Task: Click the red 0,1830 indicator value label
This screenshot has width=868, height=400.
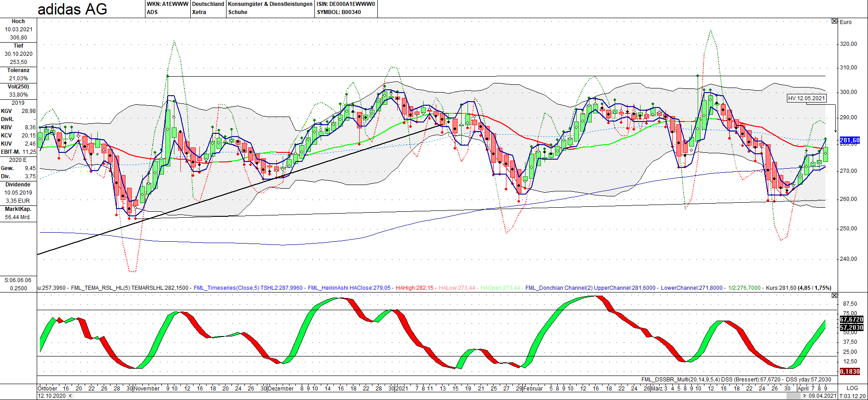Action: coord(850,371)
